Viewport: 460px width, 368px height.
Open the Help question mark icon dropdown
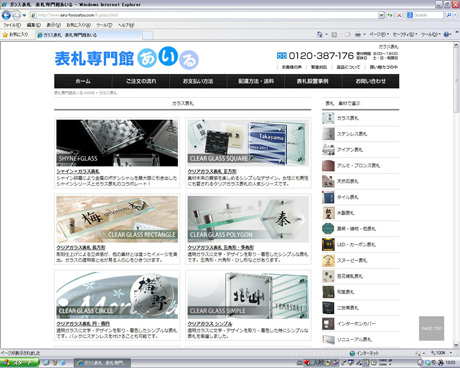(448, 34)
